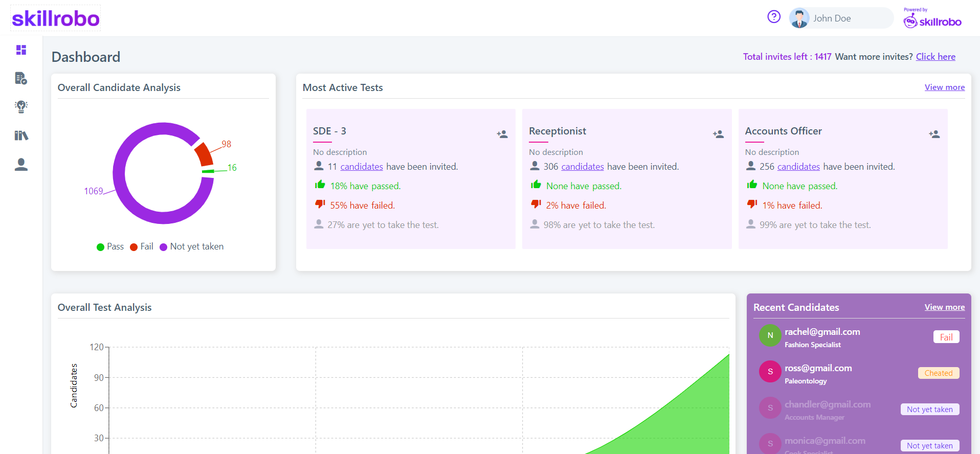The width and height of the screenshot is (980, 454).
Task: Click the Fashion Specialist role label
Action: coord(813,345)
